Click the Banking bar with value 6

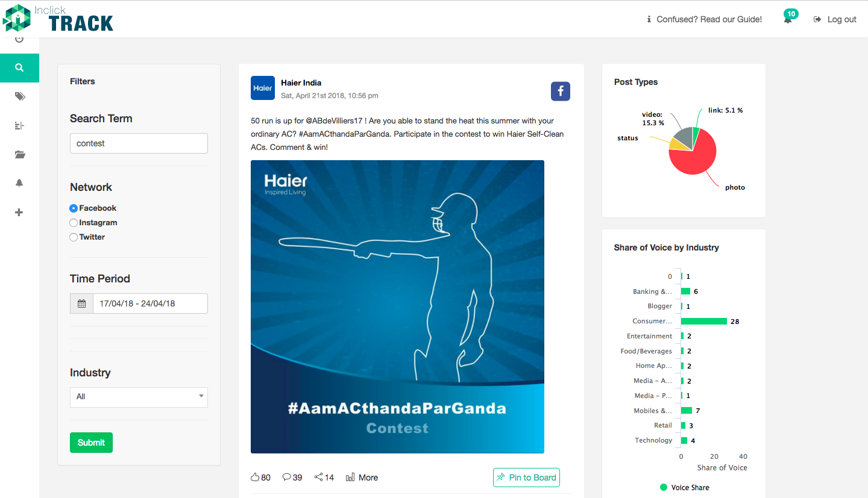pos(686,291)
